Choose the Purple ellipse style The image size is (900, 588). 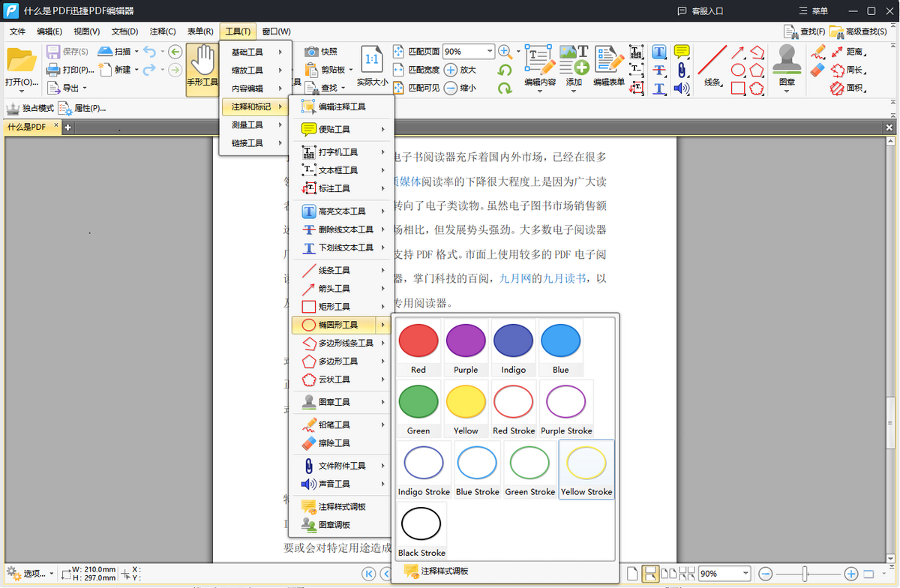point(466,346)
